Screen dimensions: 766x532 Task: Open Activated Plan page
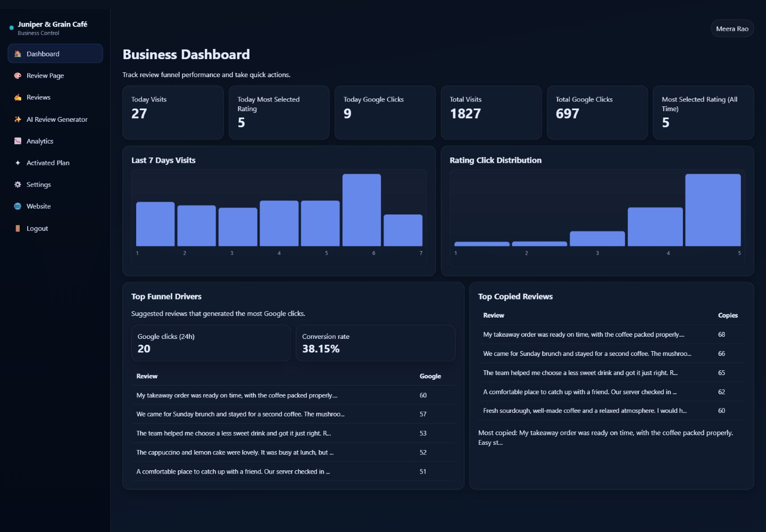pyautogui.click(x=55, y=163)
